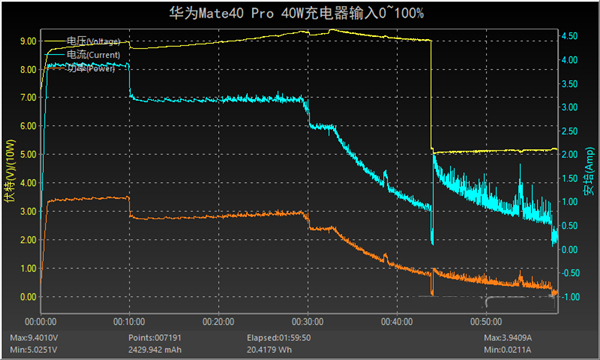The width and height of the screenshot is (600, 360).
Task: Click the chart title text
Action: (297, 13)
